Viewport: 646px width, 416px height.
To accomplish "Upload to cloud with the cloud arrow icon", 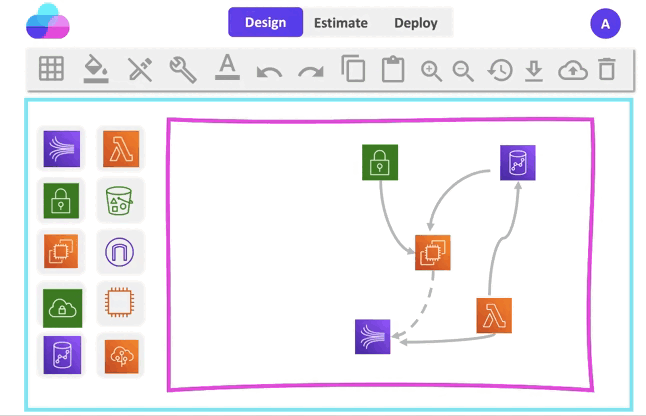I will point(573,70).
